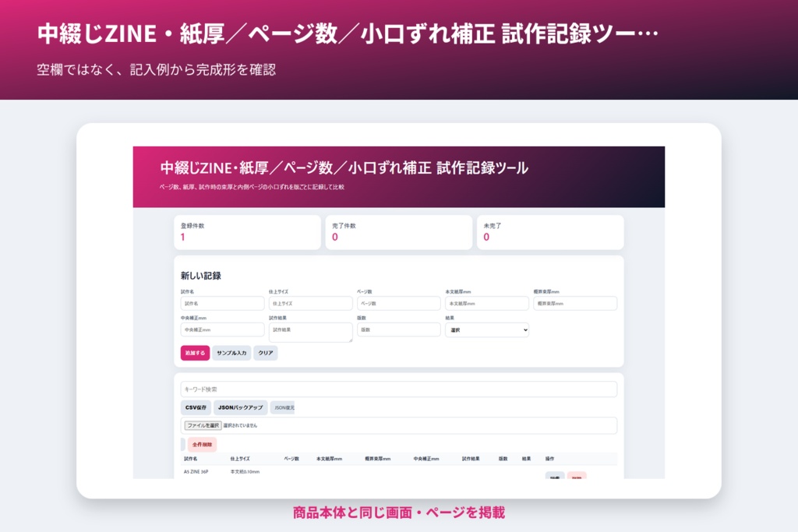Focus the 版数 input field

click(x=398, y=329)
